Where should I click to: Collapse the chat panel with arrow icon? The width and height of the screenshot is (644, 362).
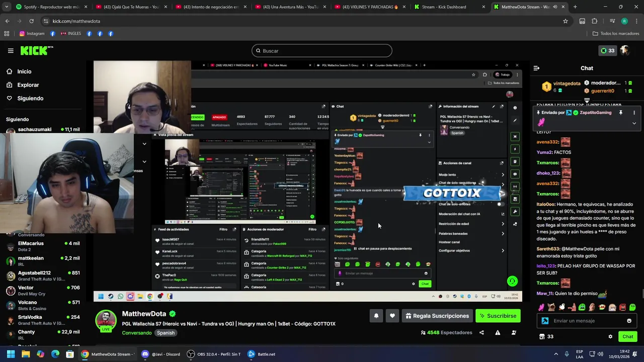[x=536, y=68]
